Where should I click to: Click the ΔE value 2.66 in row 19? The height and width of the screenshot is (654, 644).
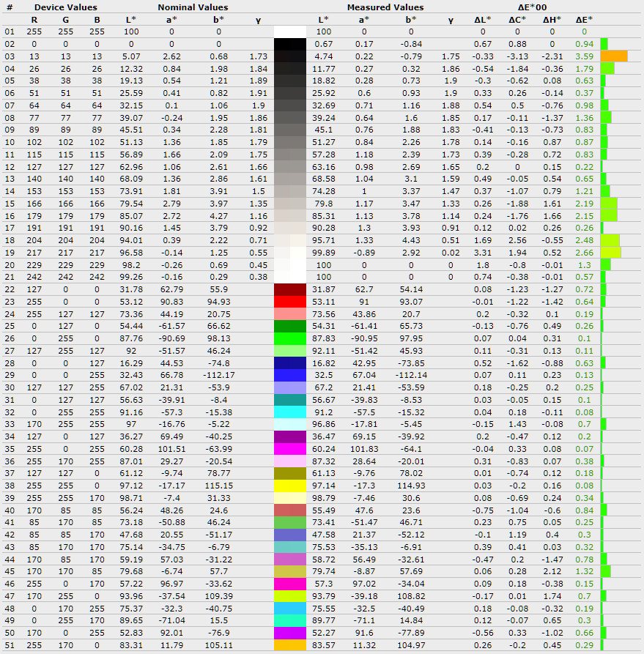(584, 253)
